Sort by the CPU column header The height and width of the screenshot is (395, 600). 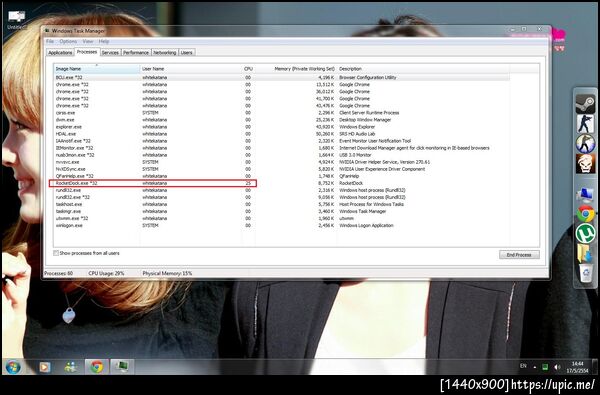tap(248, 69)
